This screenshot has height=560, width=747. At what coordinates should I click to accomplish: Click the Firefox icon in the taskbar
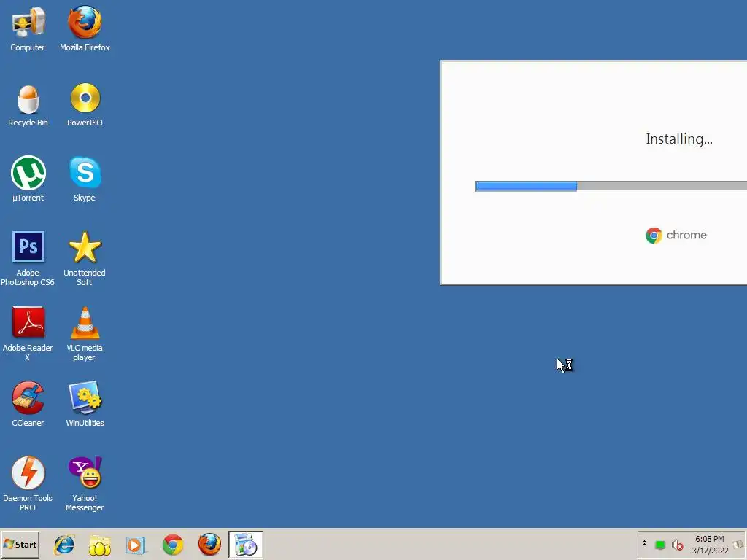pyautogui.click(x=209, y=544)
